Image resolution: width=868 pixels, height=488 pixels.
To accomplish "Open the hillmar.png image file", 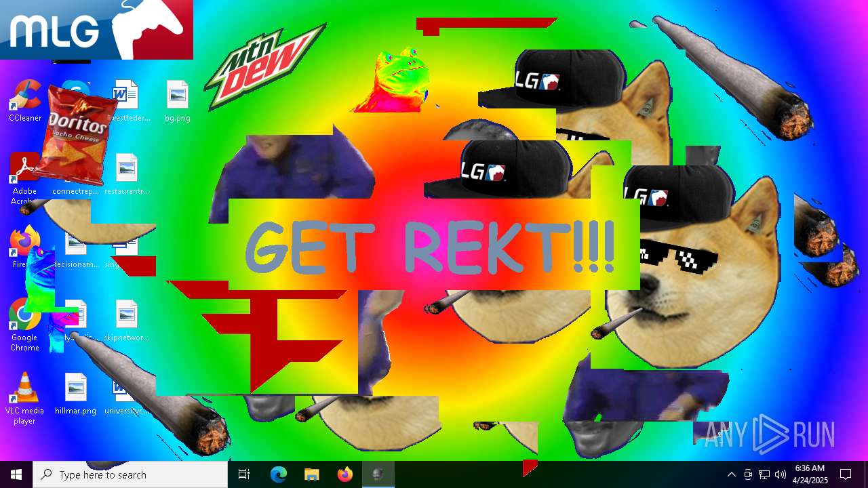I will (76, 393).
